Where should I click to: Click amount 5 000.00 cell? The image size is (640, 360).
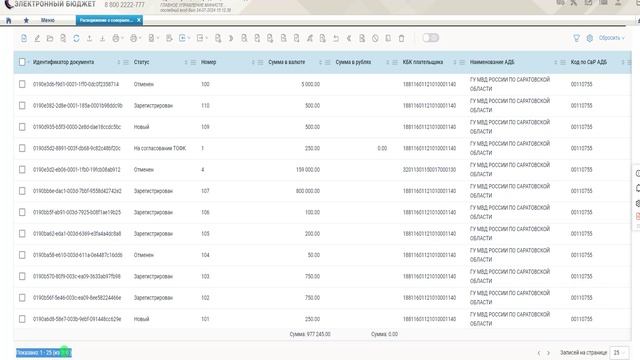[x=311, y=84]
